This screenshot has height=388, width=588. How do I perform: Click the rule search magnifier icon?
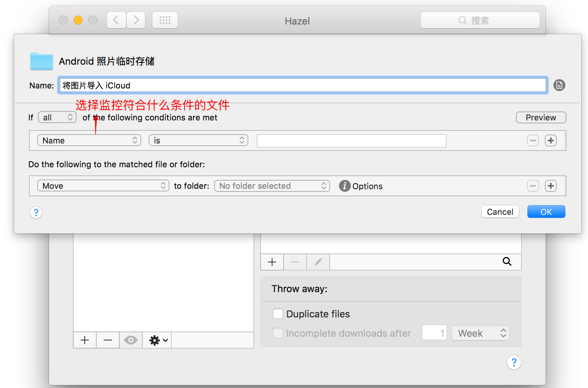tap(507, 262)
